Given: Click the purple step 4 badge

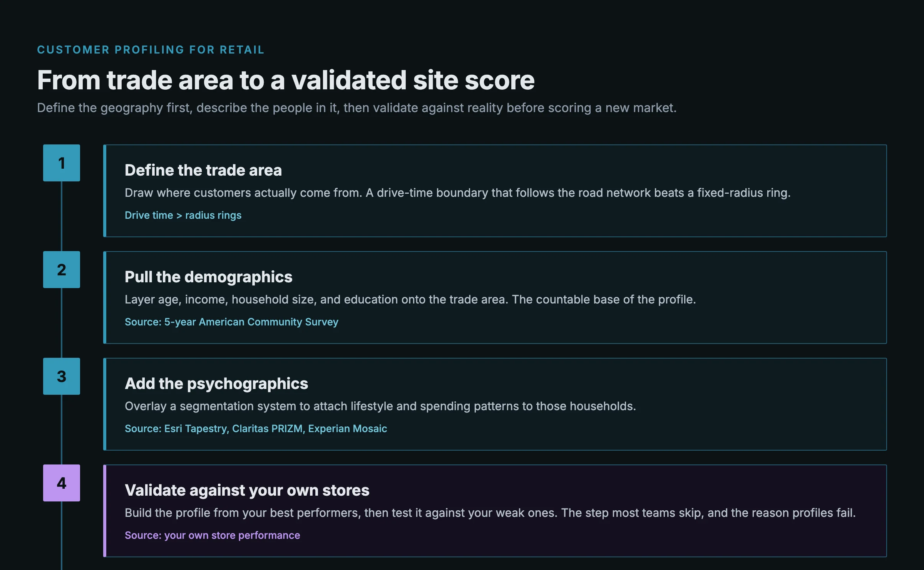Looking at the screenshot, I should [62, 483].
